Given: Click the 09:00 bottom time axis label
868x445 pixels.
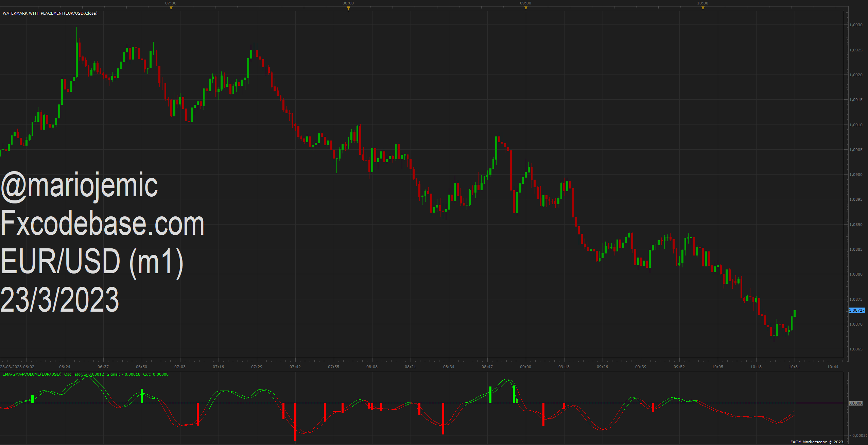Looking at the screenshot, I should [x=525, y=367].
